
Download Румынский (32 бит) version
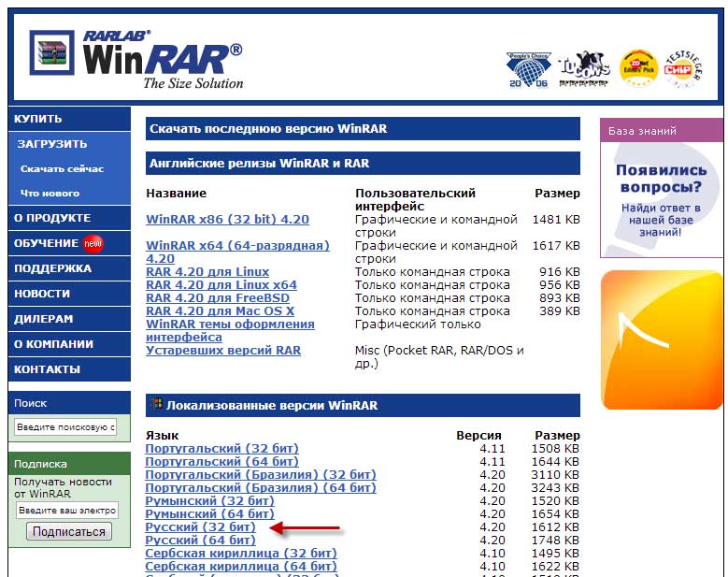[x=210, y=501]
